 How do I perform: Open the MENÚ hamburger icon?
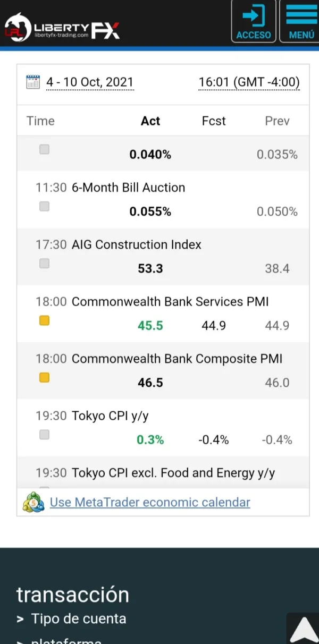(301, 21)
